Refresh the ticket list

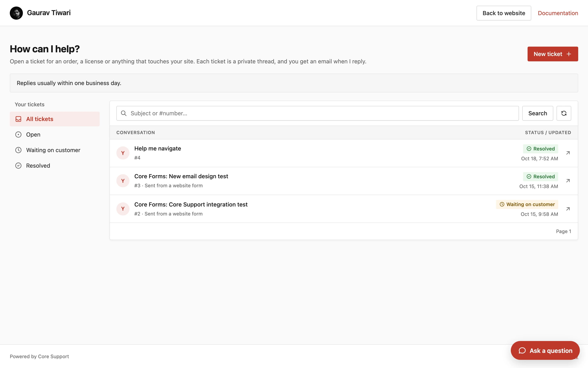click(x=564, y=113)
